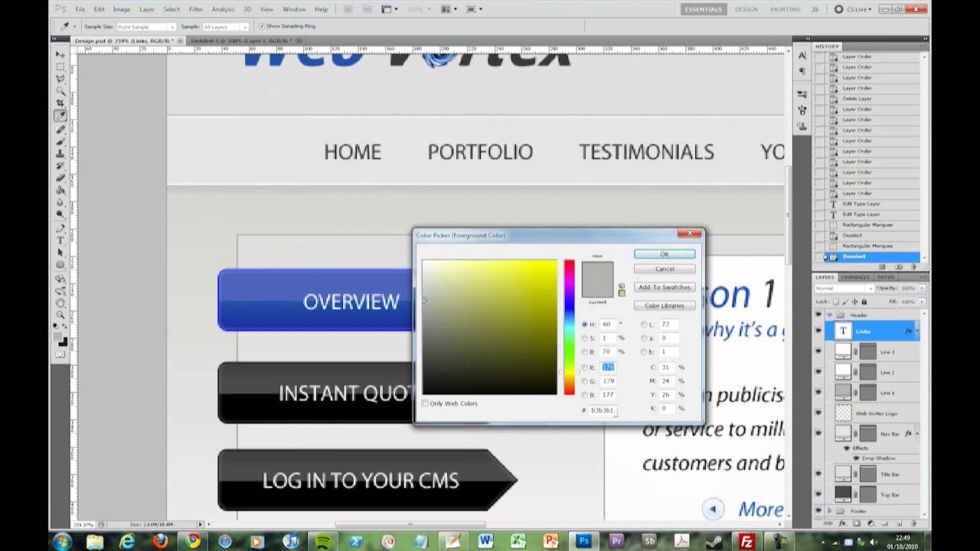Click the lock all icon in Layers panel
This screenshot has width=980, height=551.
[863, 302]
